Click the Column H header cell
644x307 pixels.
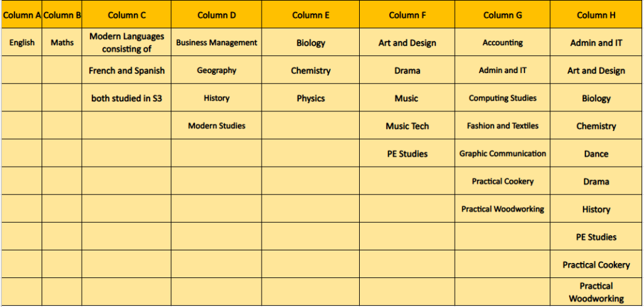[596, 15]
